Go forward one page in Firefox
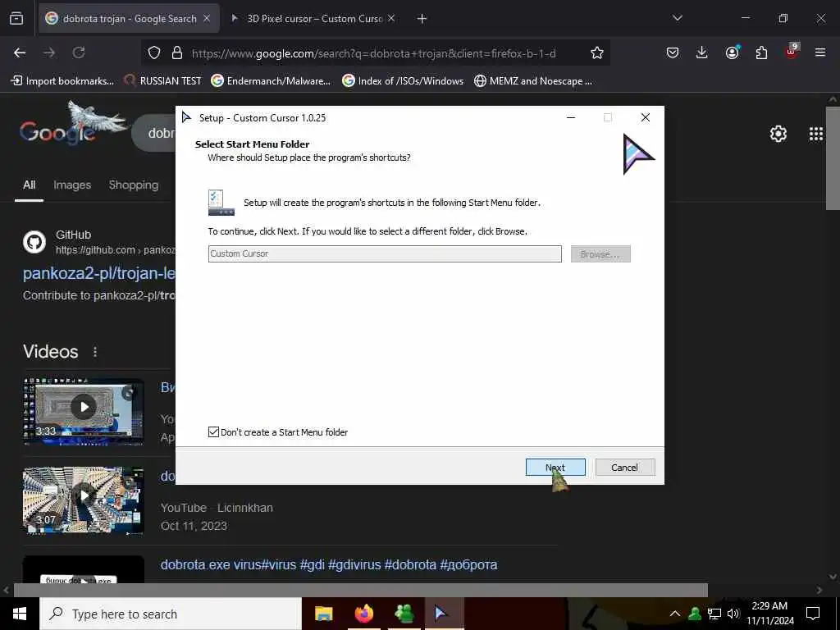Screen dimensions: 840x630 pos(49,52)
